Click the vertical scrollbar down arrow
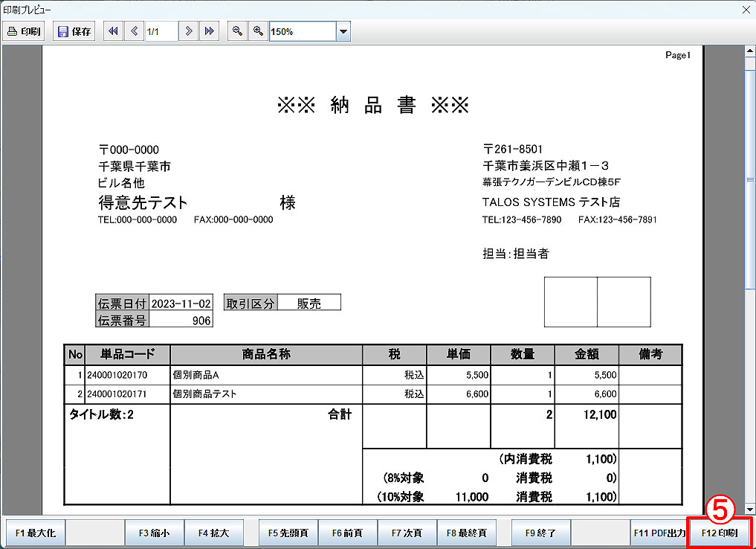Viewport: 756px width, 549px height. click(x=749, y=507)
